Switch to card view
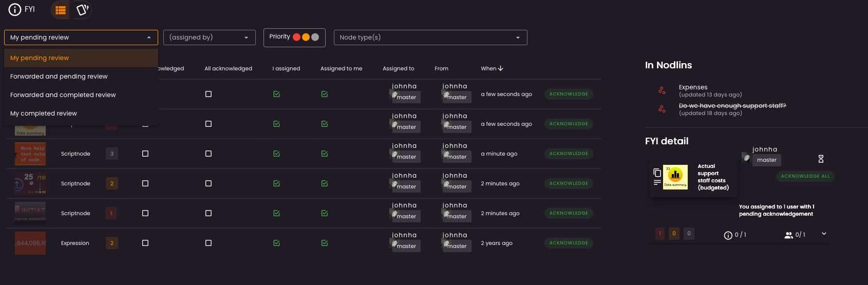 coord(82,10)
